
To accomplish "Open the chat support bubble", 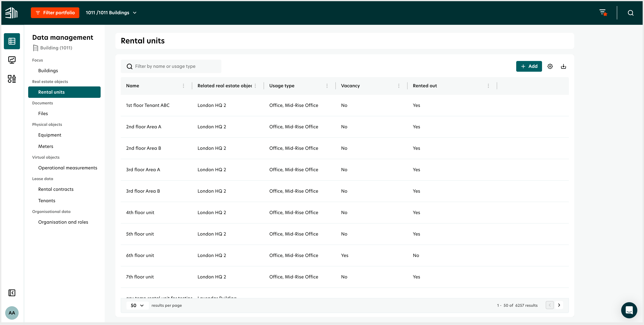I will 629,310.
